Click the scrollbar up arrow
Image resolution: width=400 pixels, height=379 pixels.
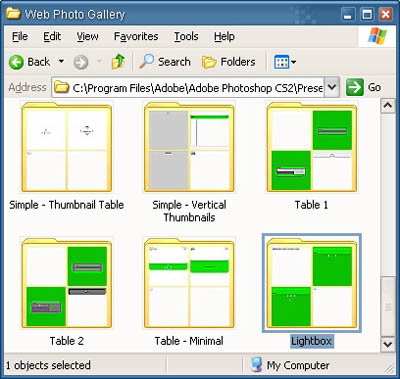click(x=388, y=106)
